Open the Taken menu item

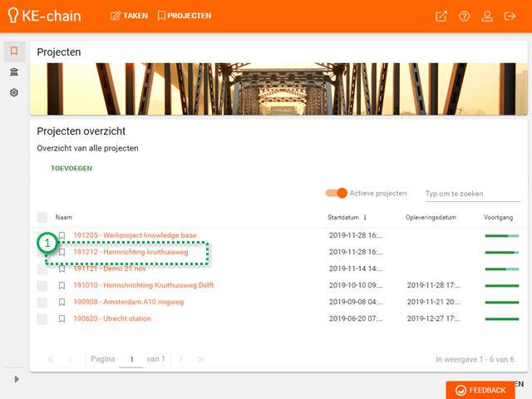129,16
